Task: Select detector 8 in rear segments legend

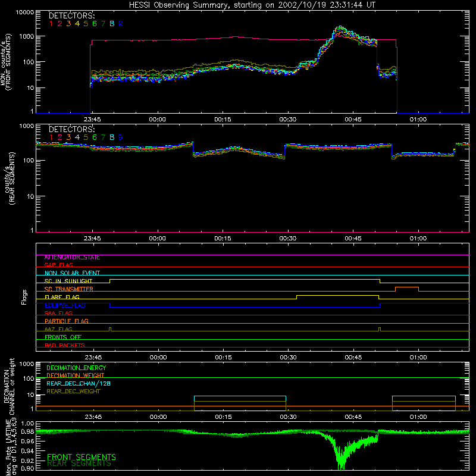Action: [112, 137]
